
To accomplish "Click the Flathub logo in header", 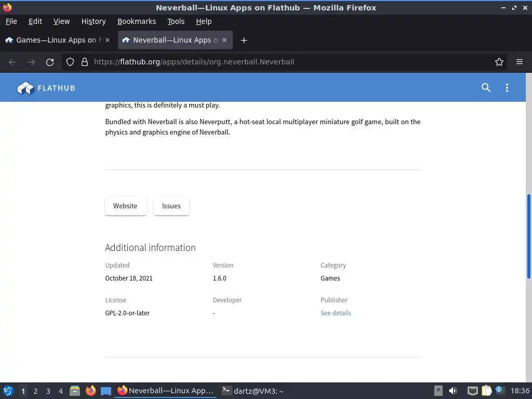I will pyautogui.click(x=46, y=88).
